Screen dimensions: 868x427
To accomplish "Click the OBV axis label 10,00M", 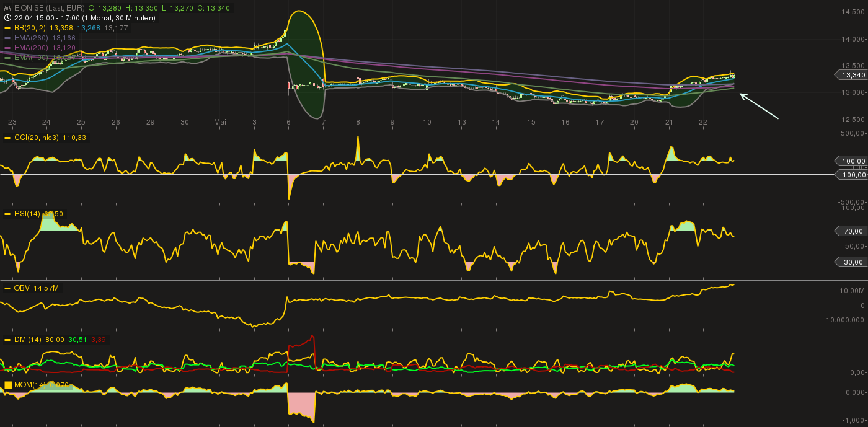I will coord(852,291).
